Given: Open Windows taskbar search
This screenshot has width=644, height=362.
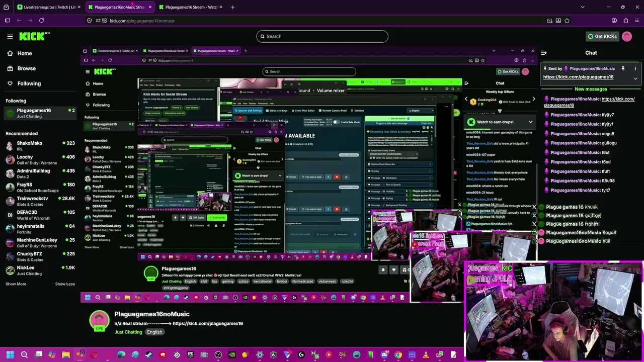Looking at the screenshot, I should (x=24, y=355).
